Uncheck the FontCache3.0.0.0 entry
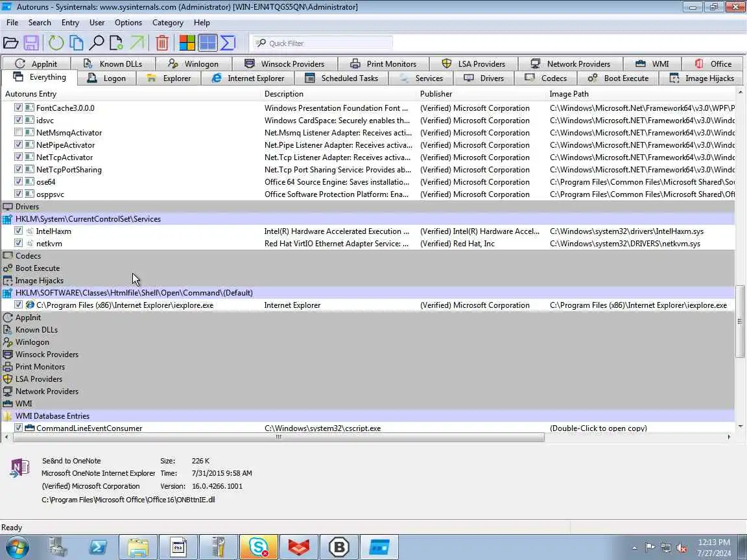 (18, 108)
